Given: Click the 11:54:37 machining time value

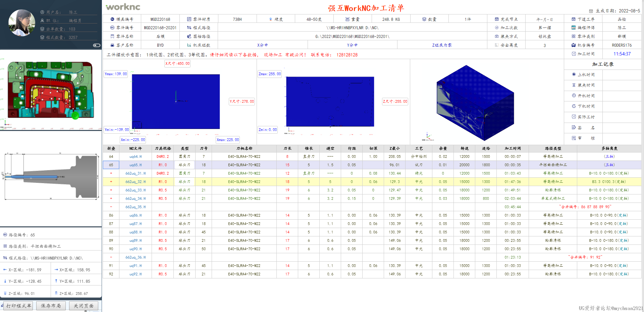Looking at the screenshot, I should (622, 54).
